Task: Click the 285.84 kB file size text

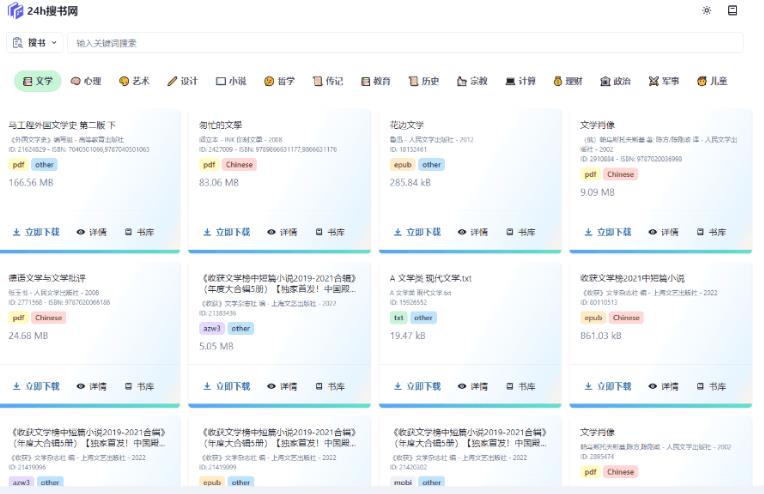Action: pyautogui.click(x=410, y=183)
